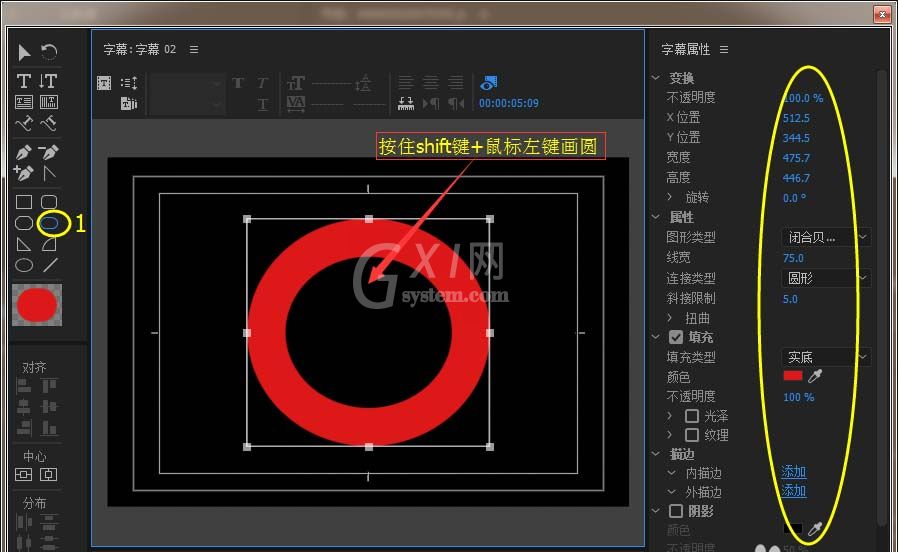Select the Pen tool
This screenshot has width=898, height=552.
[x=23, y=152]
